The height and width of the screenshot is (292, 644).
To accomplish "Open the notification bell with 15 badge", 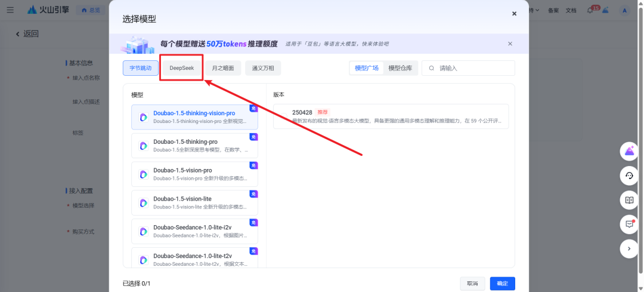I will pos(590,10).
